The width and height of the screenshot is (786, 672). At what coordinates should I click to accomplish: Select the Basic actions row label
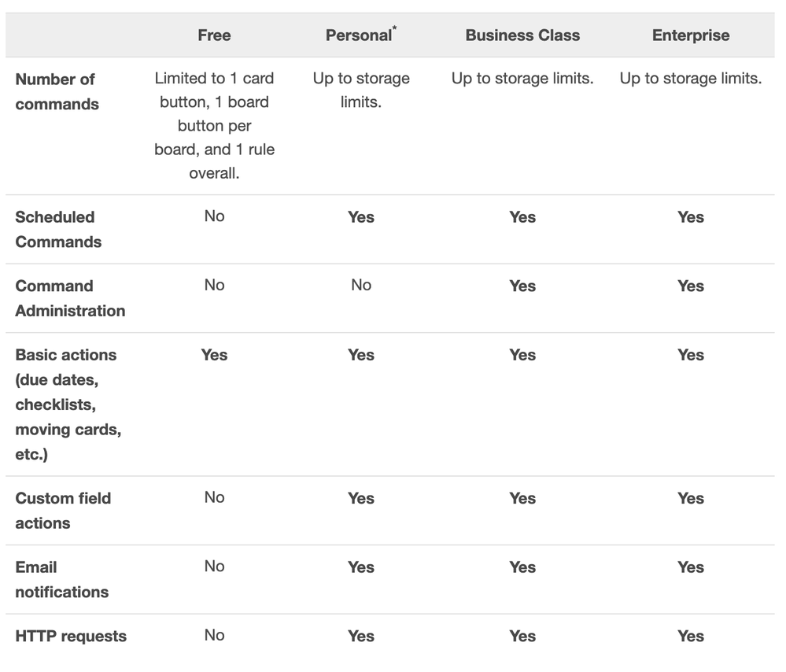coord(68,404)
